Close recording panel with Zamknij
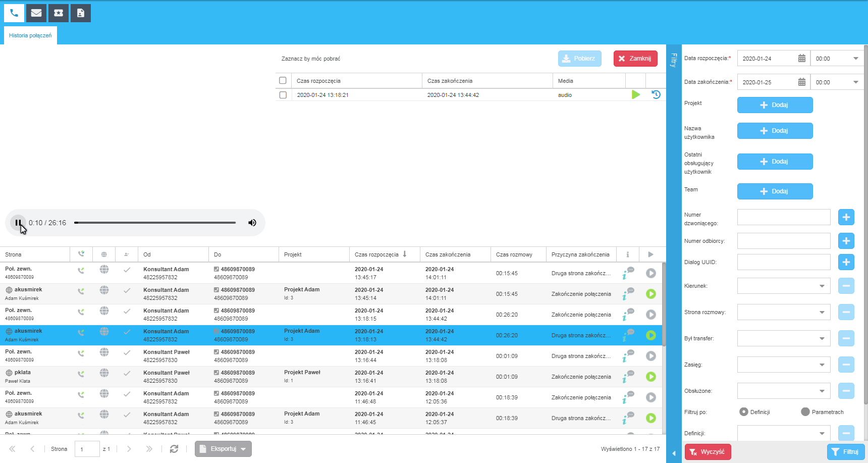This screenshot has height=463, width=868. [635, 59]
